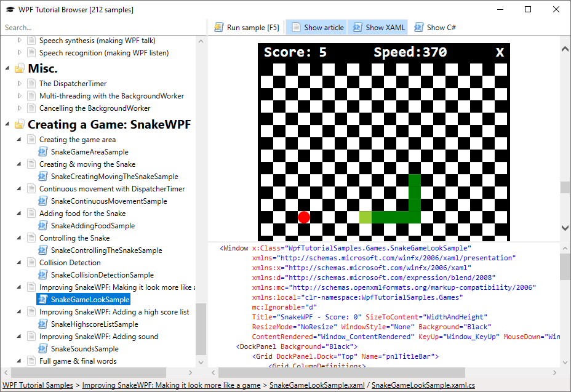Toggle the Show article display

point(316,27)
